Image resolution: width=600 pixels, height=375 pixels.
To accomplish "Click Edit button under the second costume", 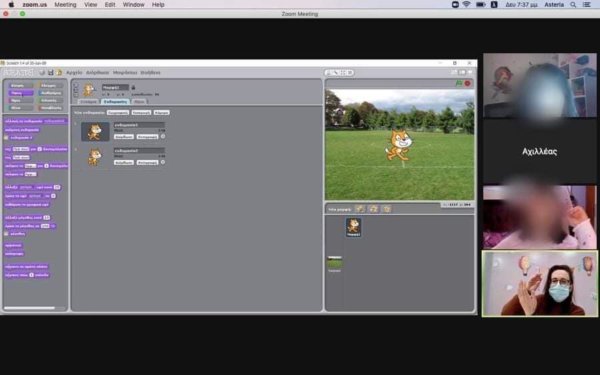I will (x=124, y=162).
